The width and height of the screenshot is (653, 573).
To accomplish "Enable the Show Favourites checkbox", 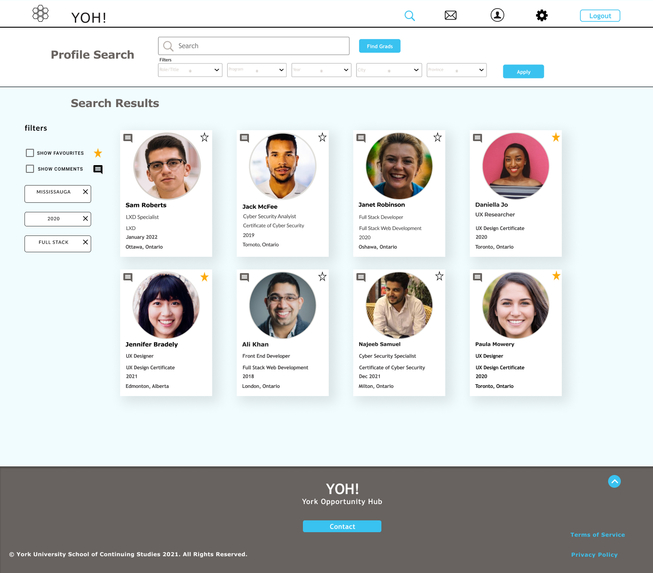I will 30,153.
